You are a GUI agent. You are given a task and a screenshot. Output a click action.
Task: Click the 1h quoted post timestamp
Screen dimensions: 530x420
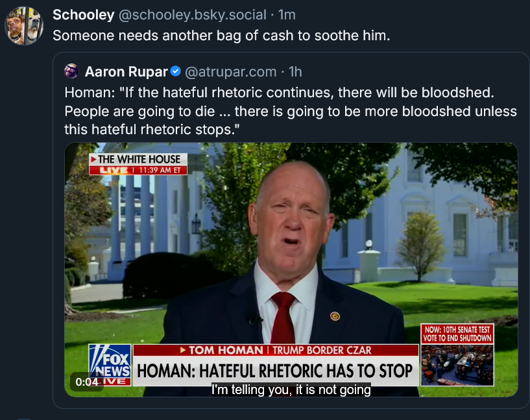295,71
